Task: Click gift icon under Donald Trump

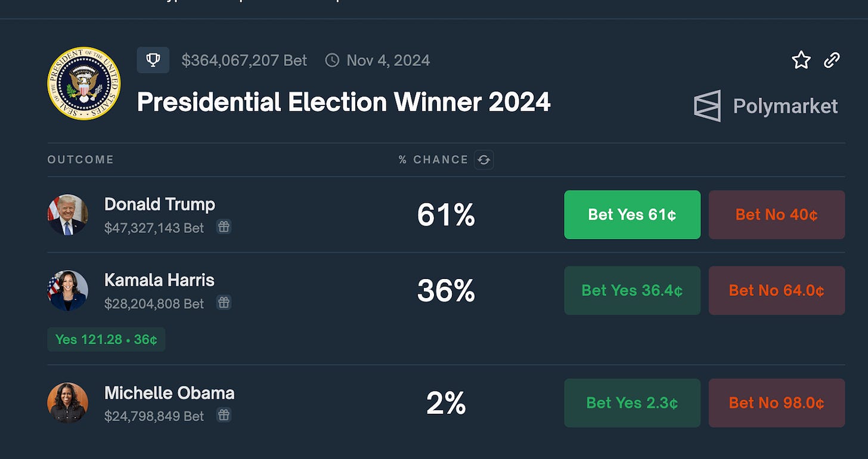Action: (x=224, y=227)
